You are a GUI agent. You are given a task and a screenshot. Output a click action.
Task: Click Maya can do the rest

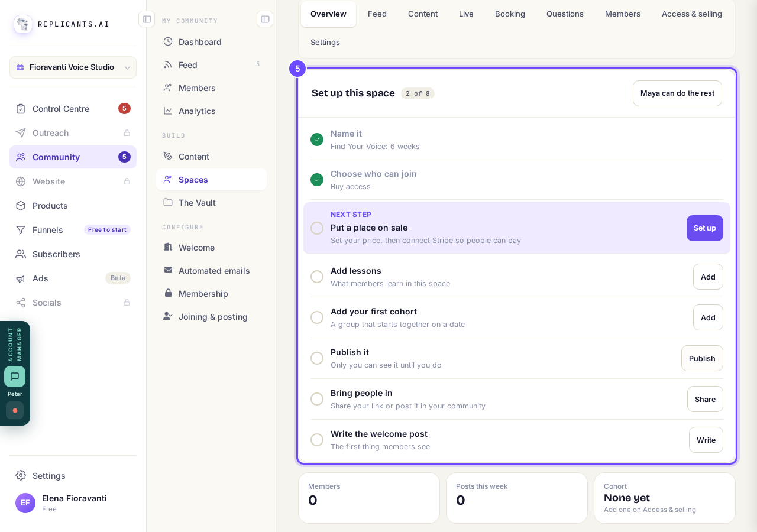tap(677, 93)
